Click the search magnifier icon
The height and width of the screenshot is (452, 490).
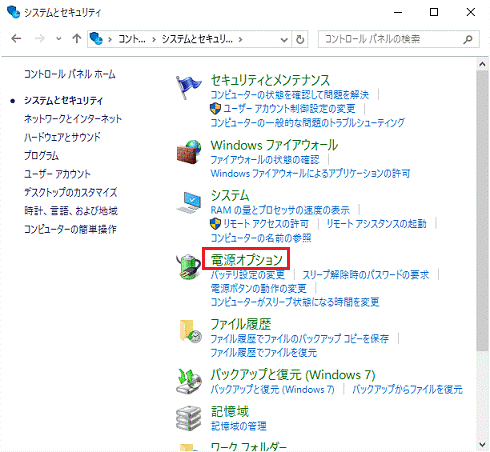468,39
